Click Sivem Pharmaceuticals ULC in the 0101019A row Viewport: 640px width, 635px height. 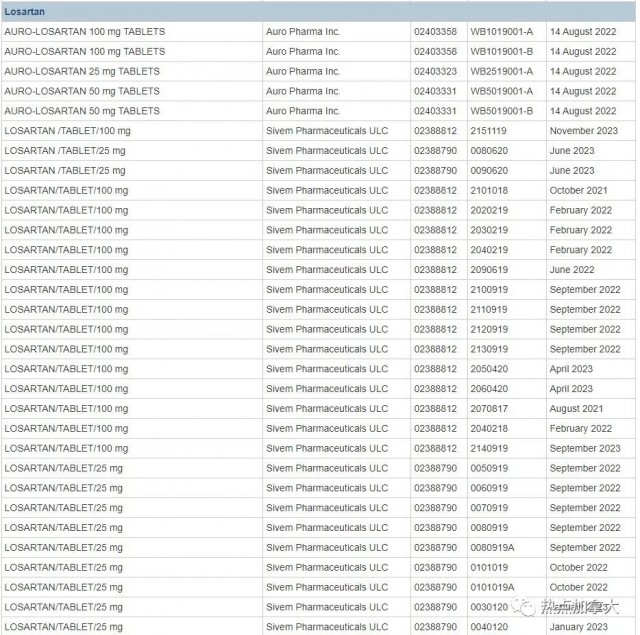tap(327, 588)
